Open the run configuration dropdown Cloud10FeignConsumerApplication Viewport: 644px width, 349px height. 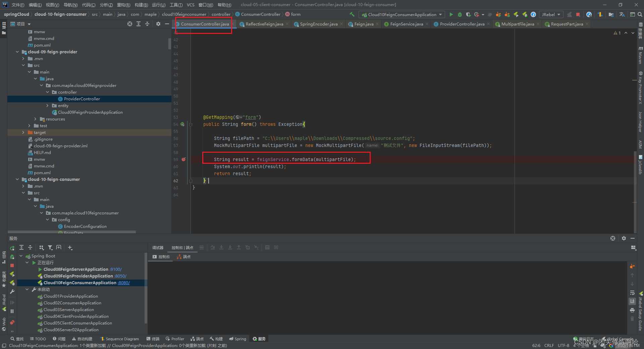point(402,14)
